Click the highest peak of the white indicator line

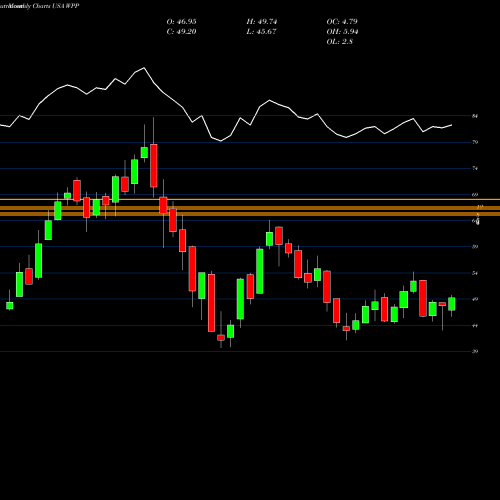pos(144,68)
